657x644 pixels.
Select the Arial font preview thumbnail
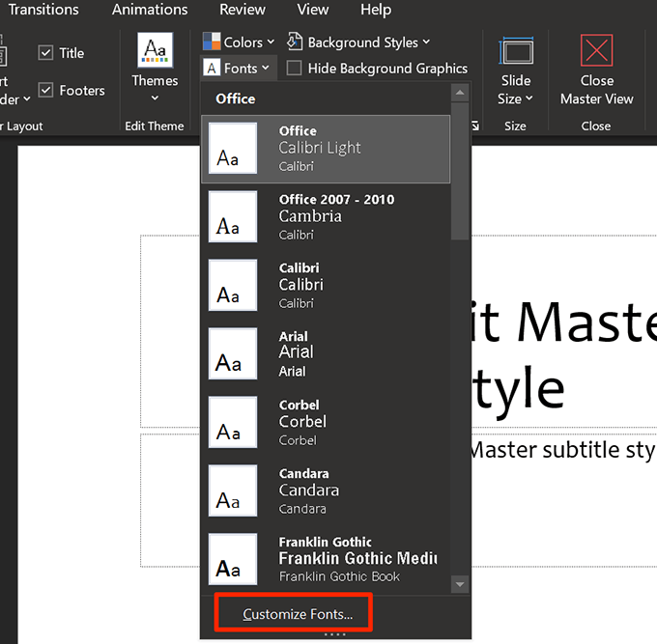click(x=233, y=353)
